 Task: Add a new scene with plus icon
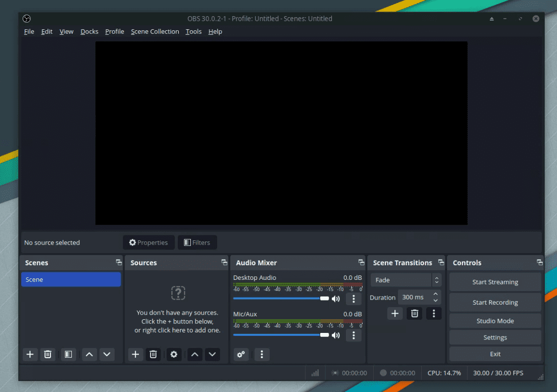click(30, 354)
